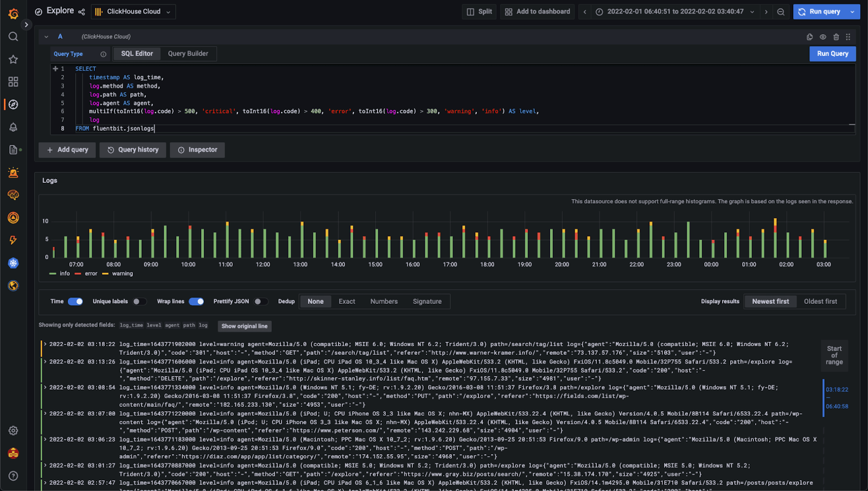Toggle the Time switch off

point(75,302)
